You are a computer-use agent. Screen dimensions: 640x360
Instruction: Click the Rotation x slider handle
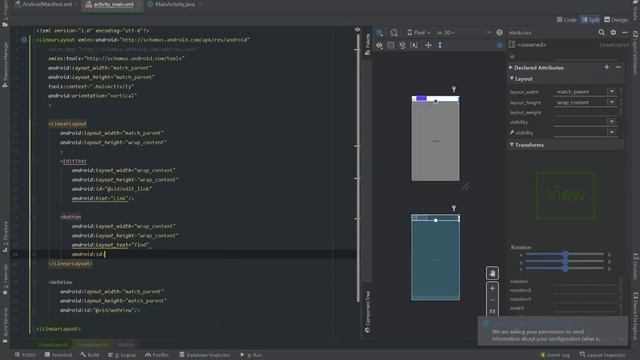[x=565, y=254]
